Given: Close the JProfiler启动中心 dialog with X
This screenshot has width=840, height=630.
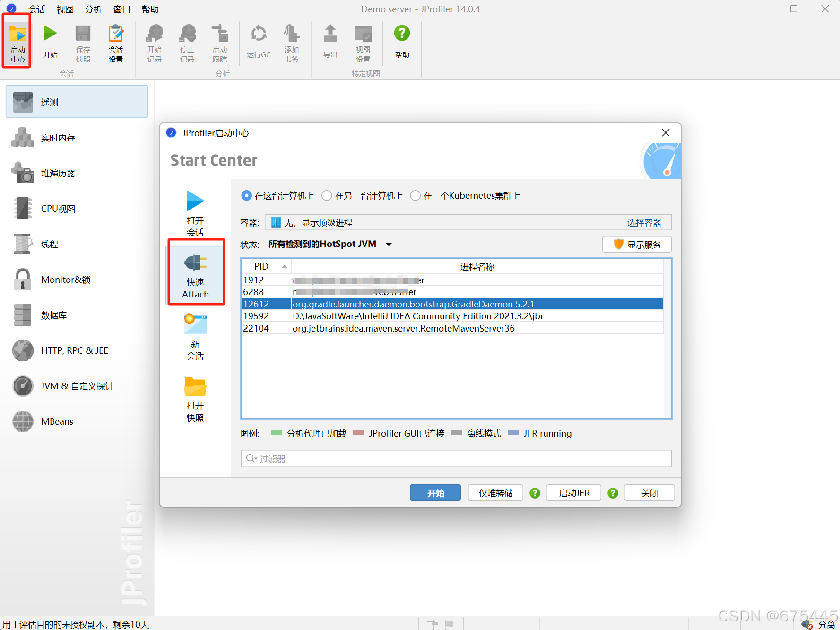Looking at the screenshot, I should 666,133.
